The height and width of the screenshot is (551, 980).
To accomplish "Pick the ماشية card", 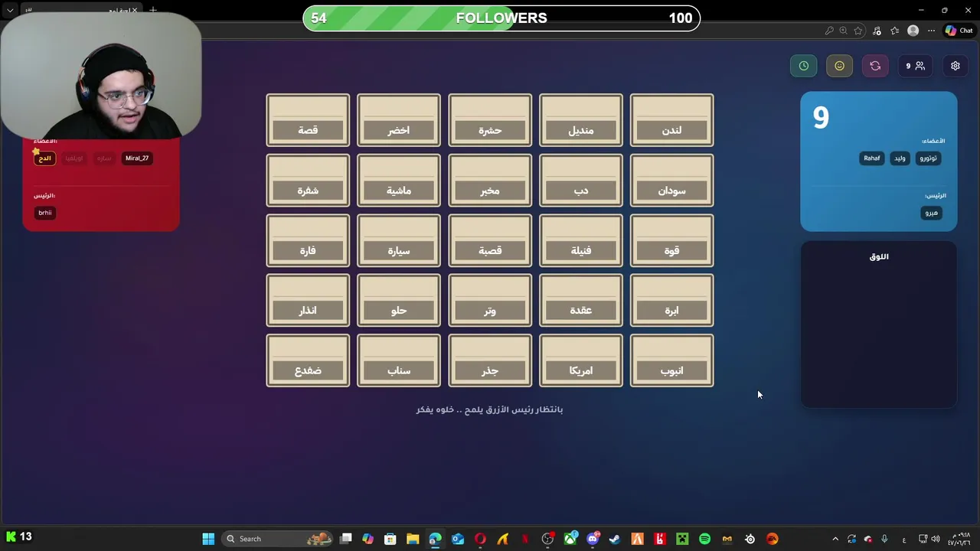I will [x=399, y=181].
